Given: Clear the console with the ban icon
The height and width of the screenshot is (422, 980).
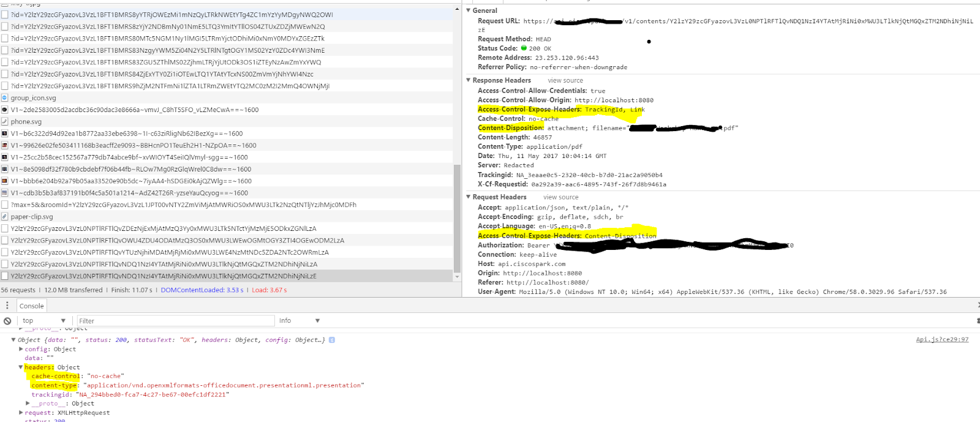Looking at the screenshot, I should click(x=7, y=321).
